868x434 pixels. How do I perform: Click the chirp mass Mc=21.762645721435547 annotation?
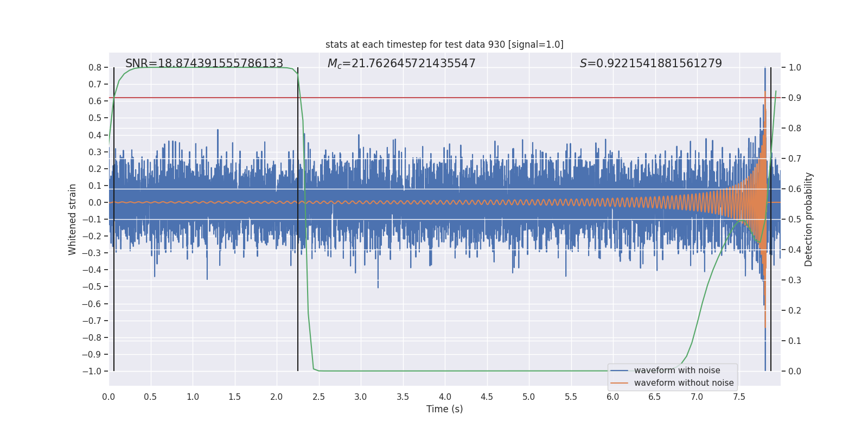[x=401, y=63]
